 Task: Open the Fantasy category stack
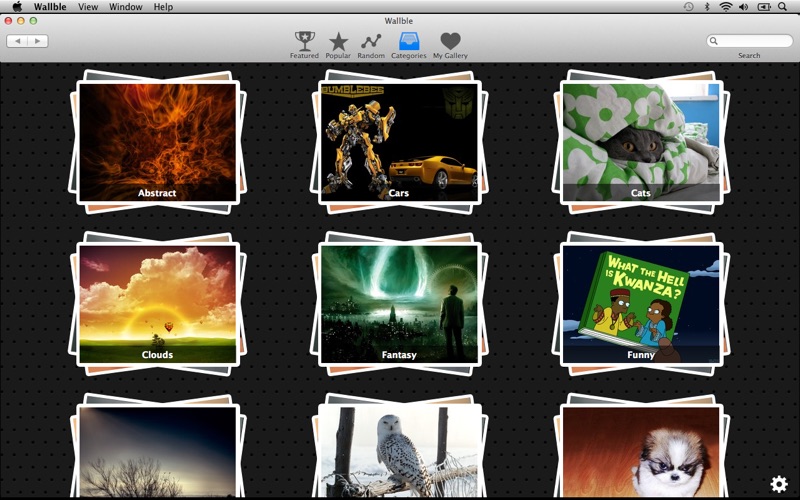click(x=399, y=303)
